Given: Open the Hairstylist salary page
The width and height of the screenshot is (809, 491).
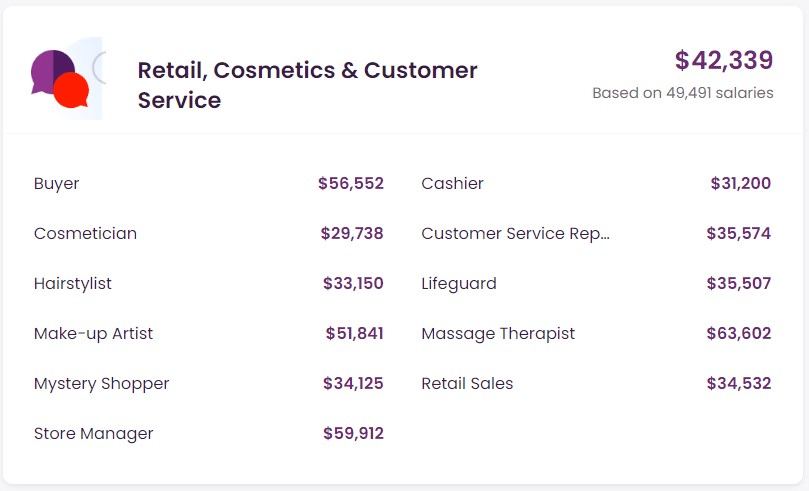Looking at the screenshot, I should tap(73, 283).
